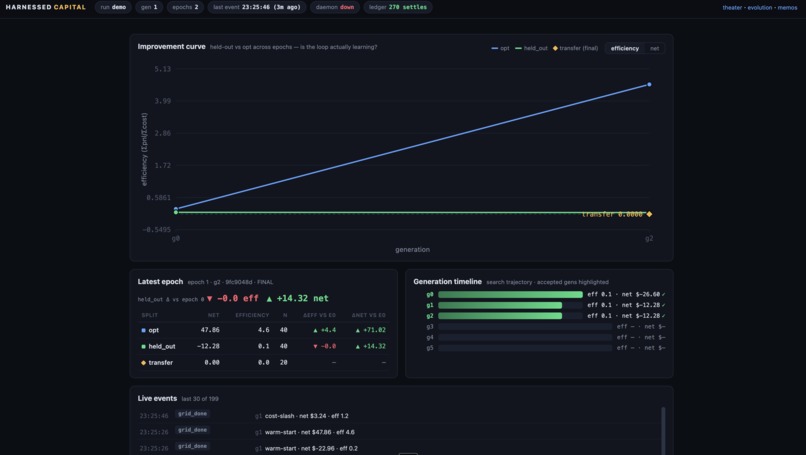Click the SPLIT column header

[150, 315]
